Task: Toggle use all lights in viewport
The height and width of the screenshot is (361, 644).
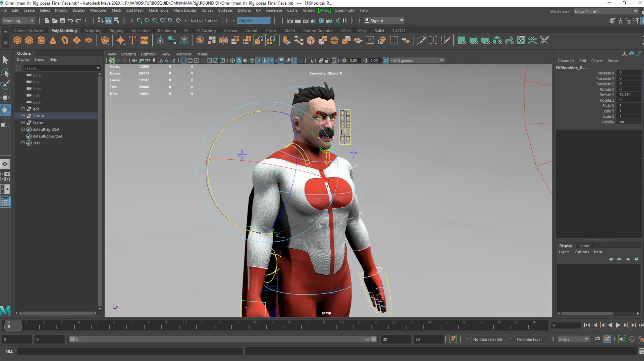Action: coord(265,61)
